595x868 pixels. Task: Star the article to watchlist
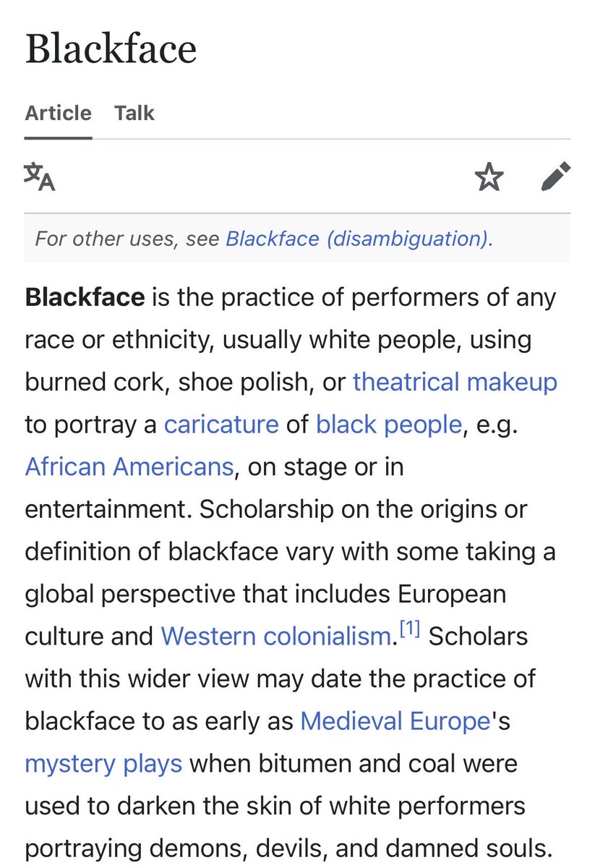click(x=489, y=176)
